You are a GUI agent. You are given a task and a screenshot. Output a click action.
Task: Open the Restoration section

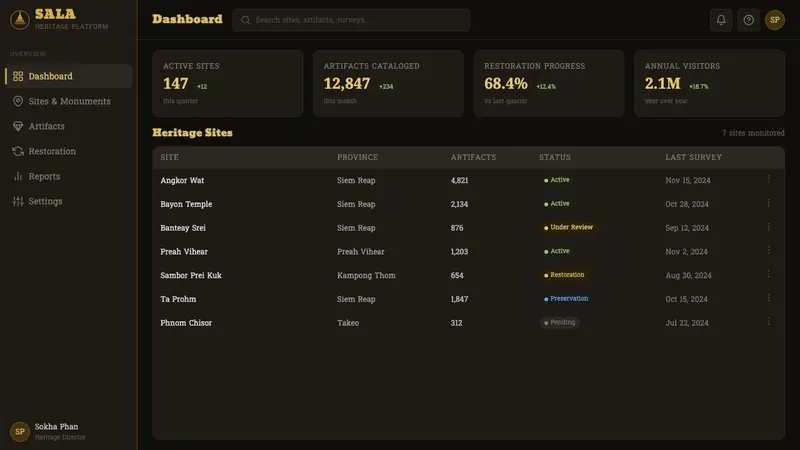pyautogui.click(x=69, y=151)
